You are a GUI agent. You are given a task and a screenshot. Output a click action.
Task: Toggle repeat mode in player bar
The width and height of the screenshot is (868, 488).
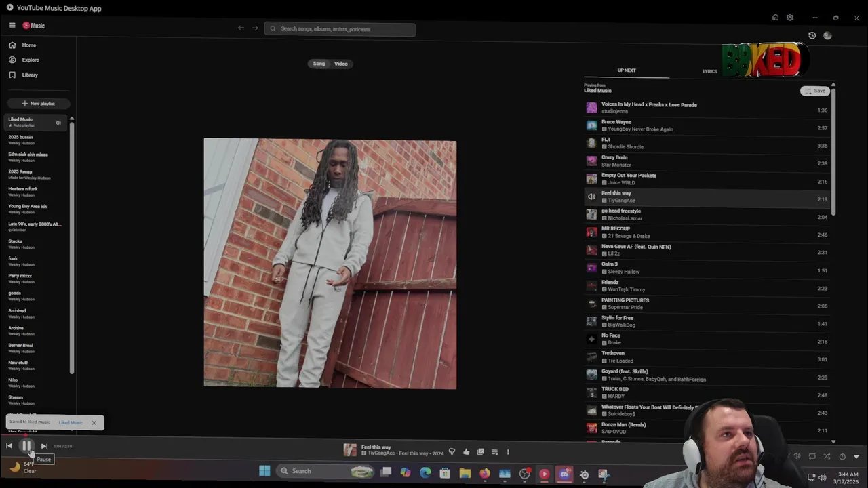point(812,456)
